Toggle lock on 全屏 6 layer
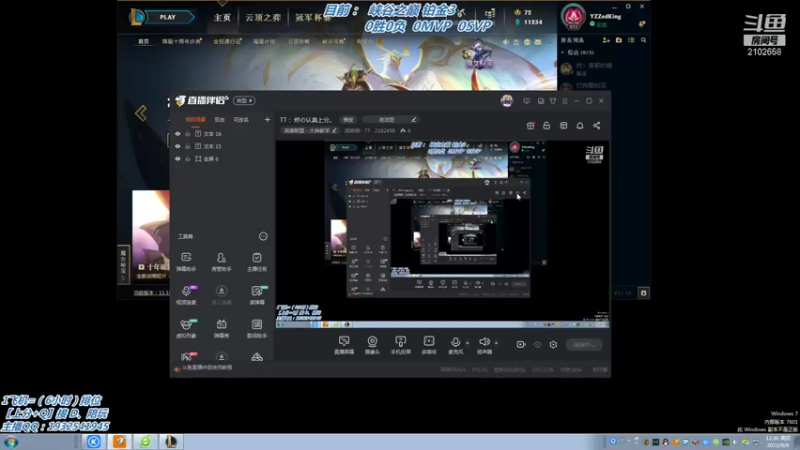 coord(188,159)
